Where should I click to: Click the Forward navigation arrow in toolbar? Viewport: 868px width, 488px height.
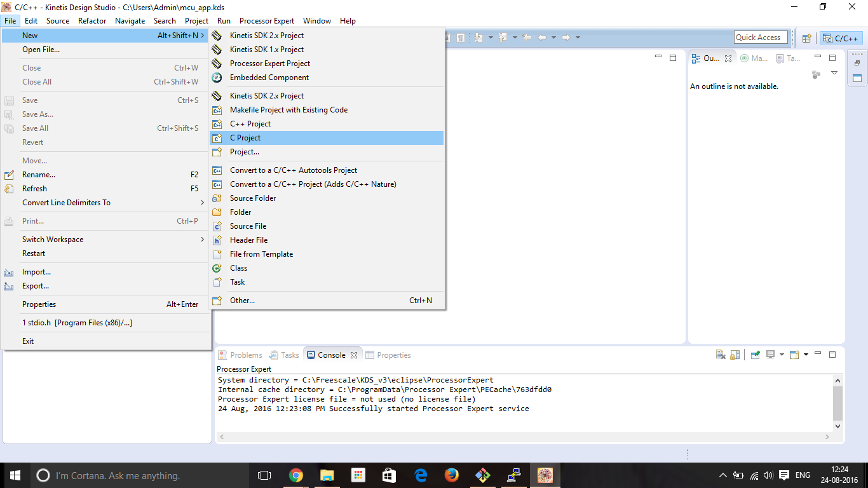[x=566, y=37]
